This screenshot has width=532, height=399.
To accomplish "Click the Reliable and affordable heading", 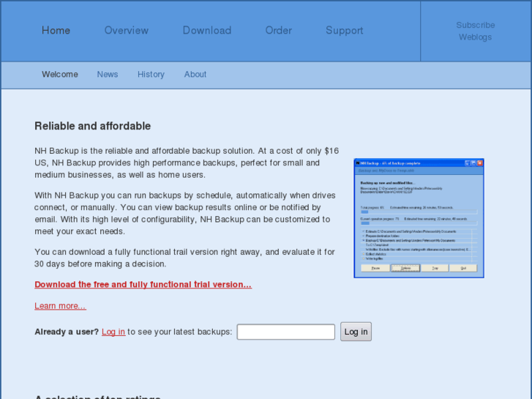I will (x=93, y=126).
